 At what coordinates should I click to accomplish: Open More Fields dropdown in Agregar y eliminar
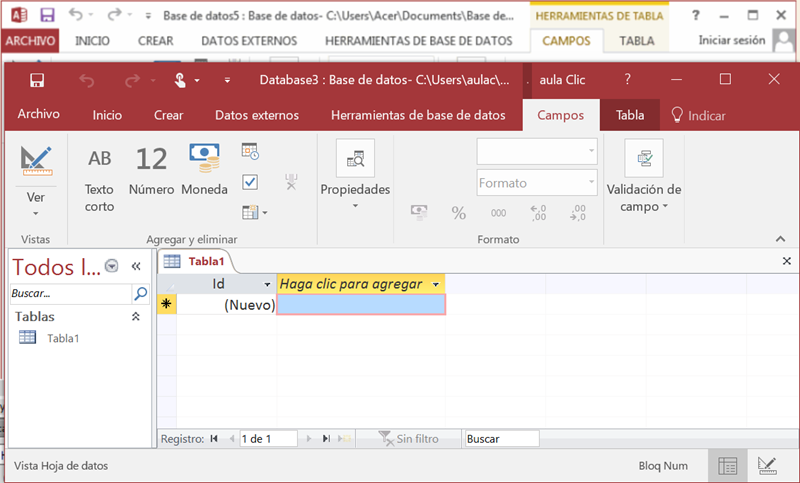tap(254, 212)
